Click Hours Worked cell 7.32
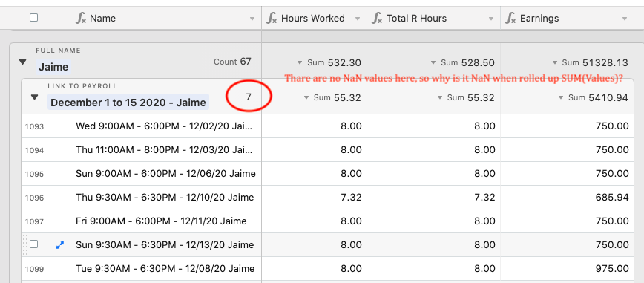Image resolution: width=644 pixels, height=283 pixels. coord(314,198)
